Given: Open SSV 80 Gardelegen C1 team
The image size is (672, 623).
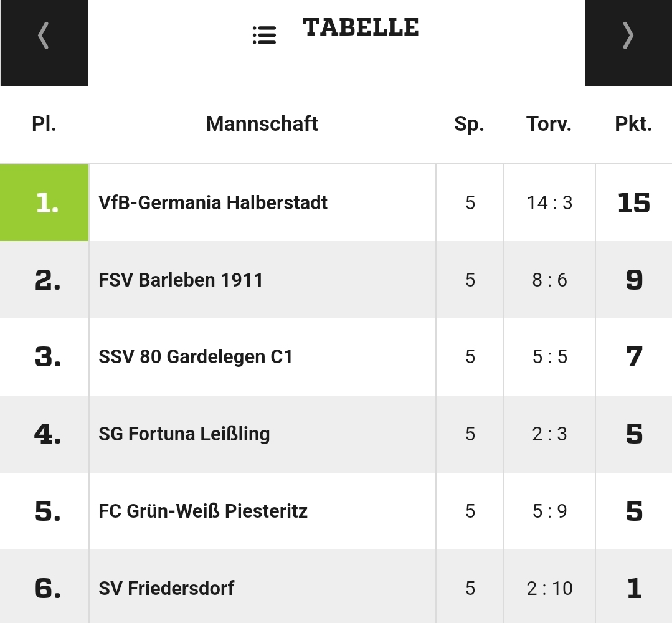Looking at the screenshot, I should (x=196, y=357).
